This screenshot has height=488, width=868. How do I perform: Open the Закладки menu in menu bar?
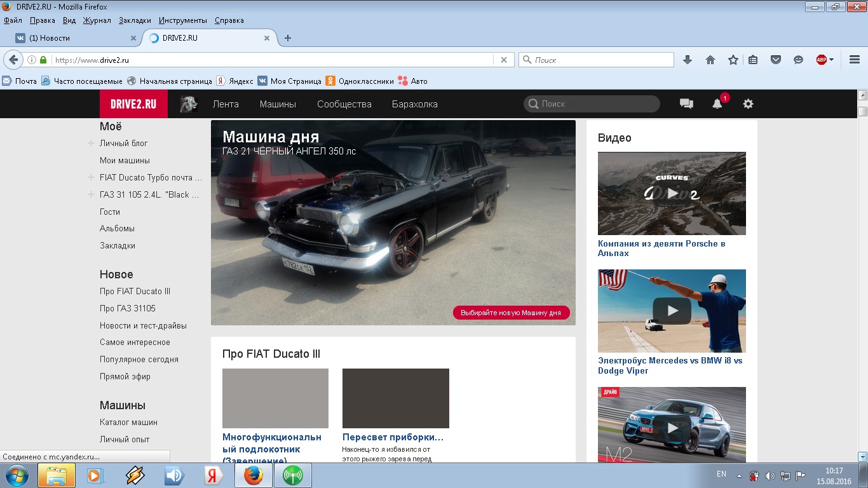(135, 20)
